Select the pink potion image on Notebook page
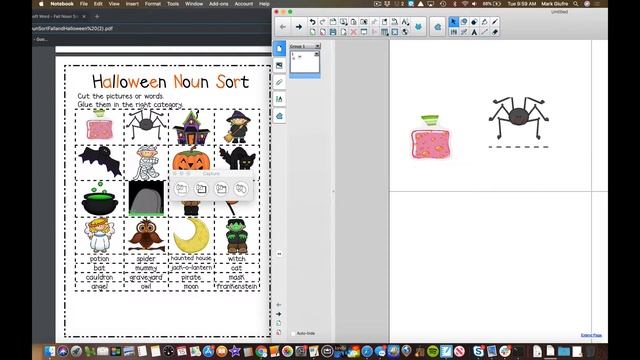640x360 pixels. [x=431, y=138]
